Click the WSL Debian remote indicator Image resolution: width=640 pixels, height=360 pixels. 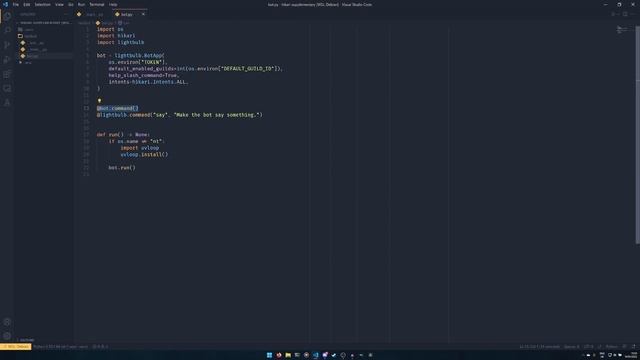click(16, 347)
